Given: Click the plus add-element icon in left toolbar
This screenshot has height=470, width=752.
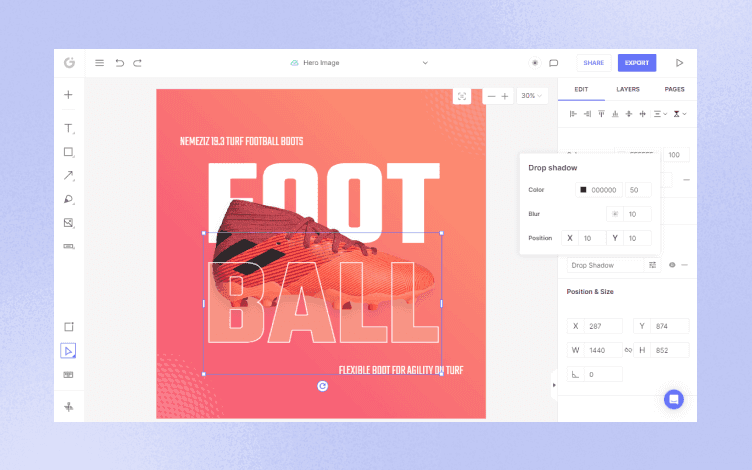Looking at the screenshot, I should [x=68, y=94].
